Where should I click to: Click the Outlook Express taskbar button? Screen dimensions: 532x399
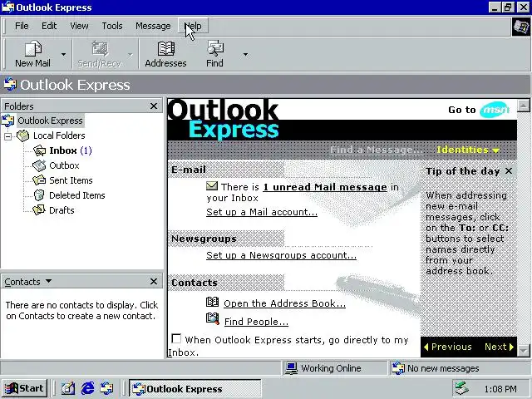(x=195, y=388)
